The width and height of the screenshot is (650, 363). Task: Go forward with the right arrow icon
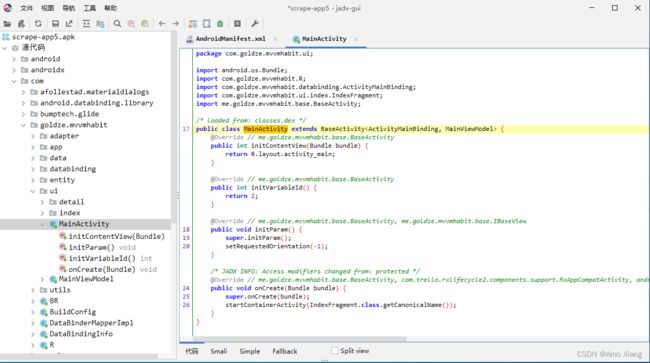[176, 24]
